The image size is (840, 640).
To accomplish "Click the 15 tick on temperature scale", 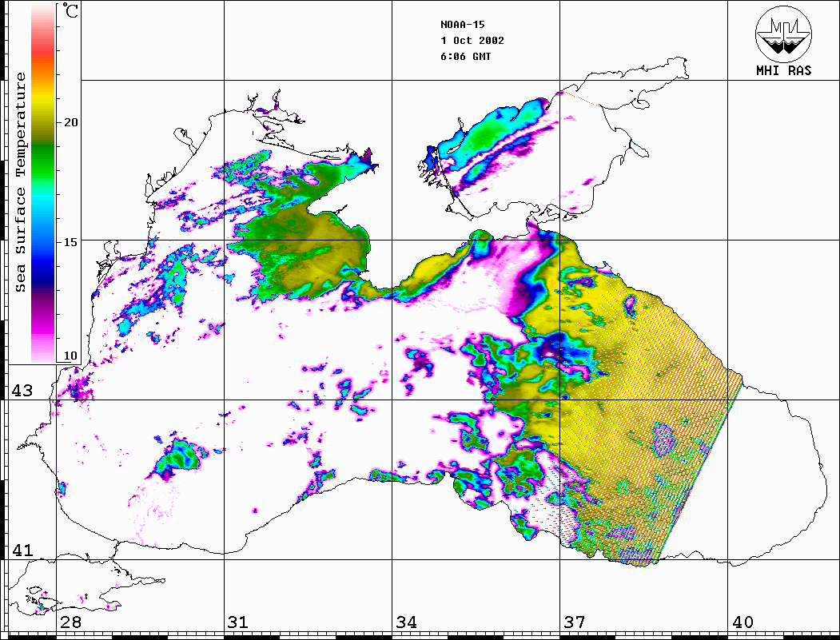I will point(70,242).
